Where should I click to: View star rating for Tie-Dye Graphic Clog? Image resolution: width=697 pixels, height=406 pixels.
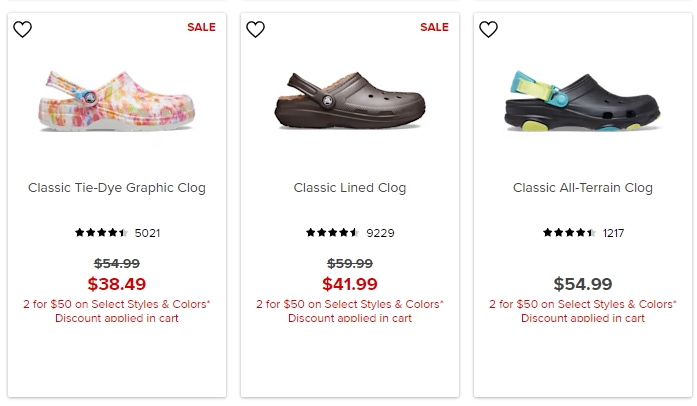point(101,233)
